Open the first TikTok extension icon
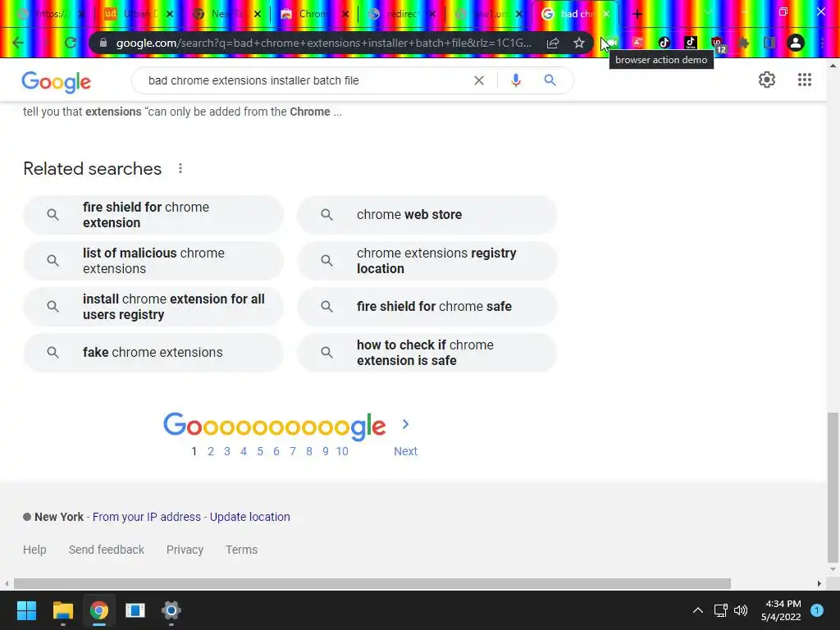 coord(664,43)
